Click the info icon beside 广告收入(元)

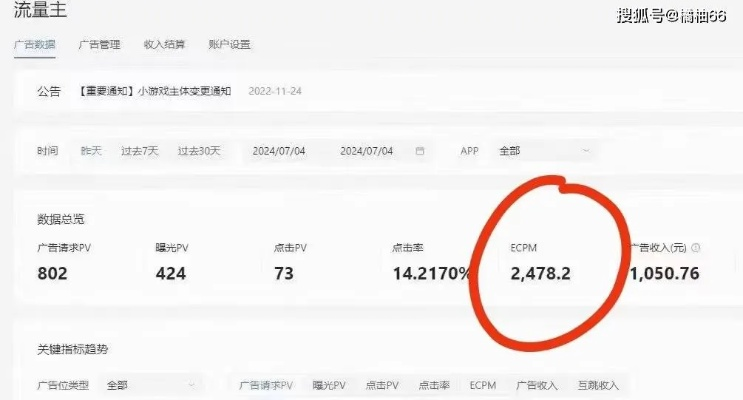point(696,247)
